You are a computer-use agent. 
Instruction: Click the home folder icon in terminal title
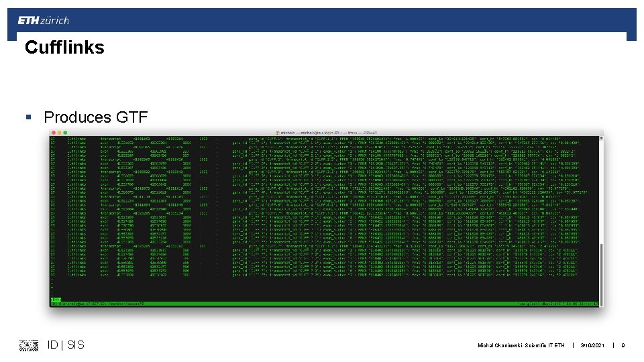coord(278,133)
